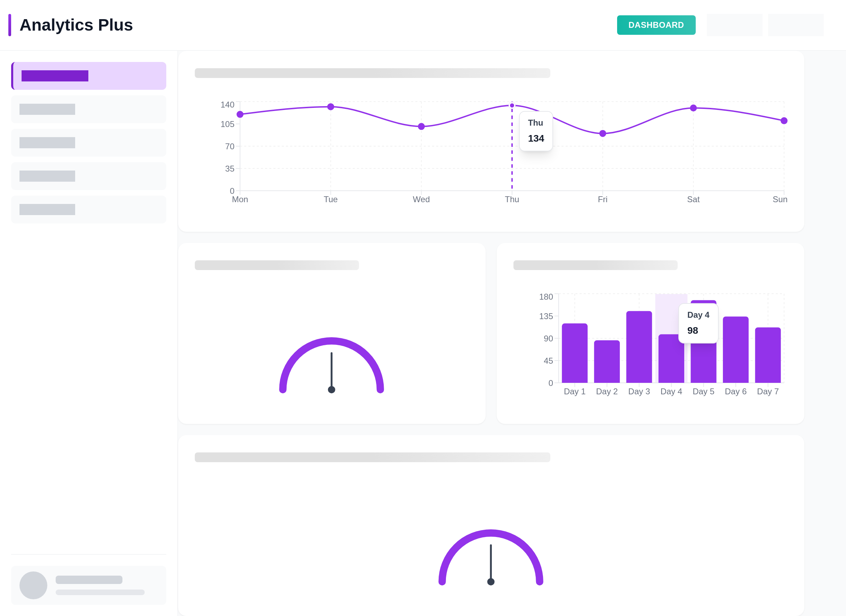The image size is (846, 616).
Task: Click the Day 2 bar in bar chart
Action: 607,361
